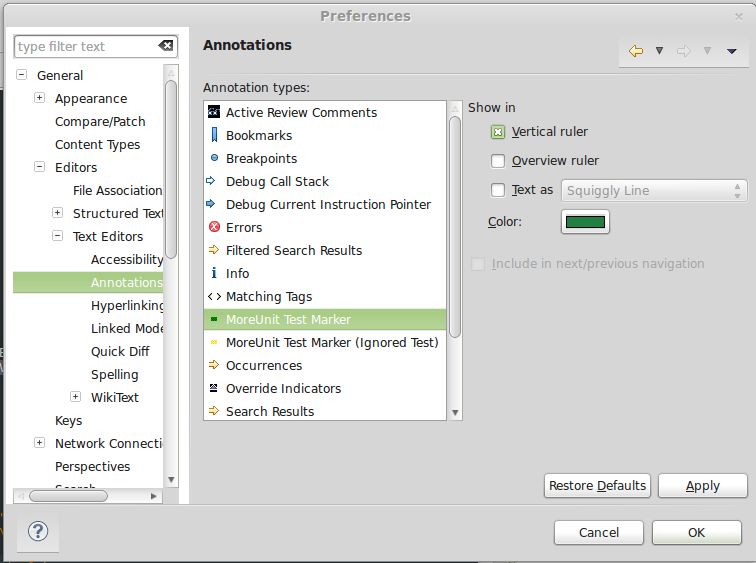Click the yellow MoreUnit Ignored Test icon
Viewport: 756px width, 563px height.
pyautogui.click(x=214, y=342)
